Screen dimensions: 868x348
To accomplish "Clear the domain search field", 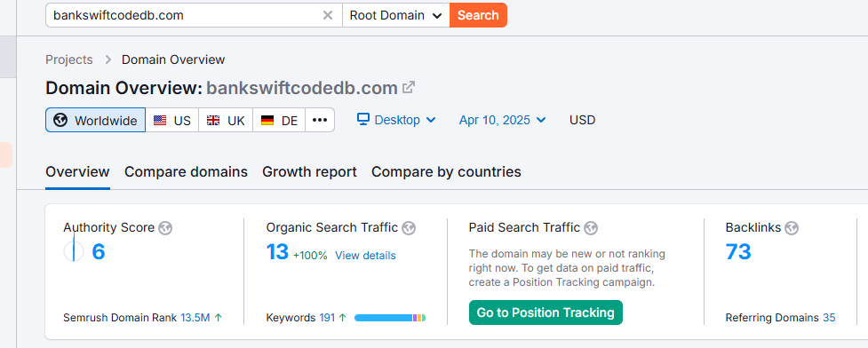I will pos(328,15).
